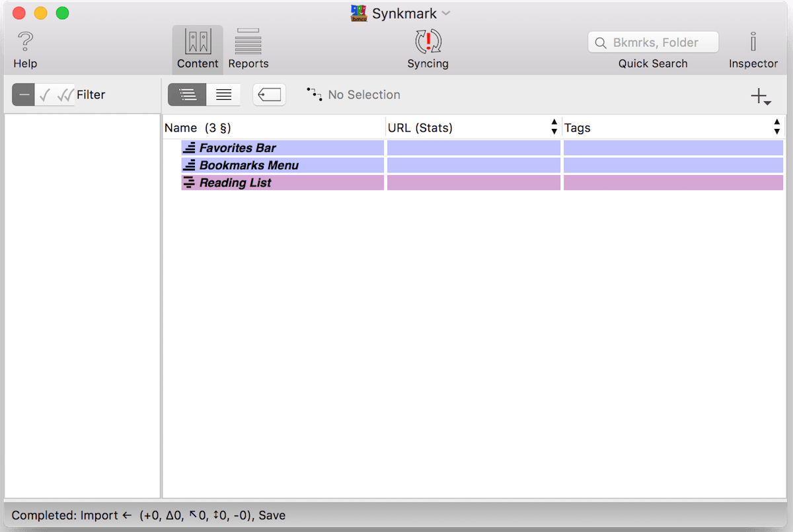Switch to outline (indented) list view
The width and height of the screenshot is (793, 532).
[187, 95]
